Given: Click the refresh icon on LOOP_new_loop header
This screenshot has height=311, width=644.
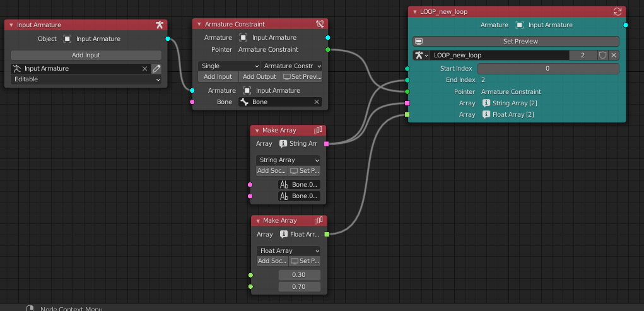Looking at the screenshot, I should [x=618, y=12].
